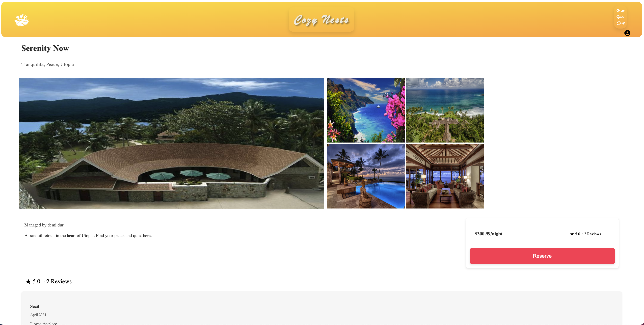Select the aerial ocean view photo

tap(445, 110)
